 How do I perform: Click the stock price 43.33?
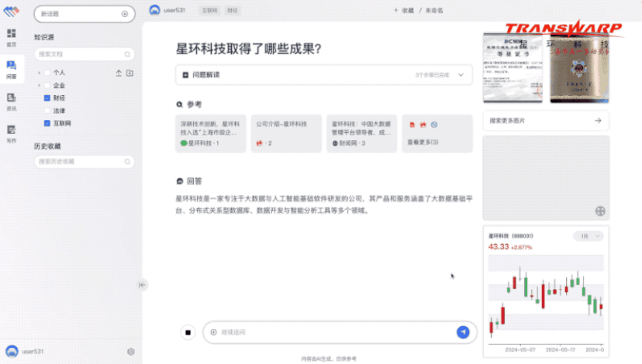499,246
